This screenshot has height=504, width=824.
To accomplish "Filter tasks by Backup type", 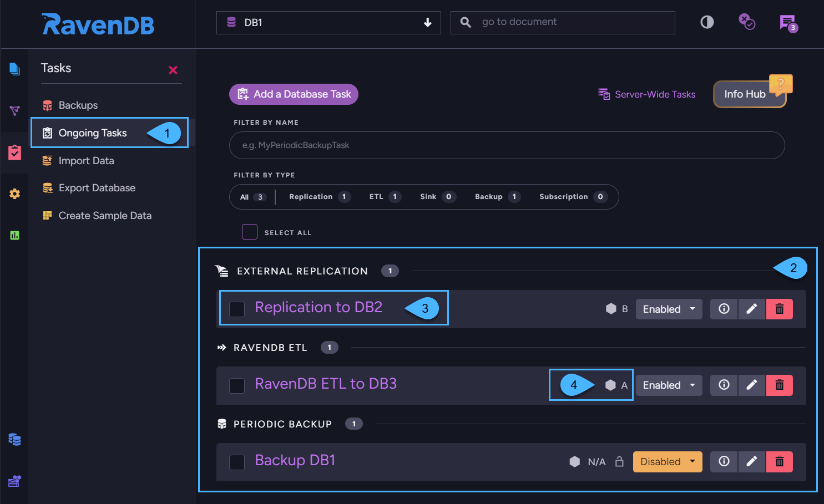I will (497, 197).
